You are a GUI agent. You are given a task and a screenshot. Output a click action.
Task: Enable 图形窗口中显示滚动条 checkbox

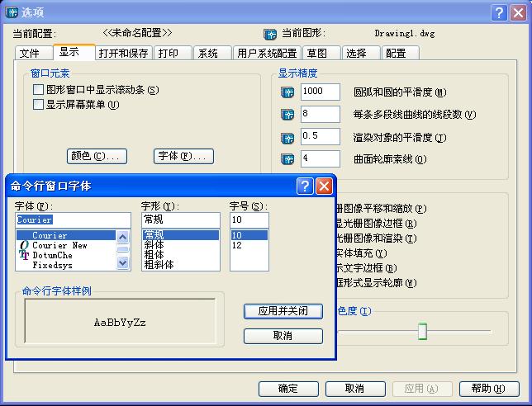click(x=38, y=90)
